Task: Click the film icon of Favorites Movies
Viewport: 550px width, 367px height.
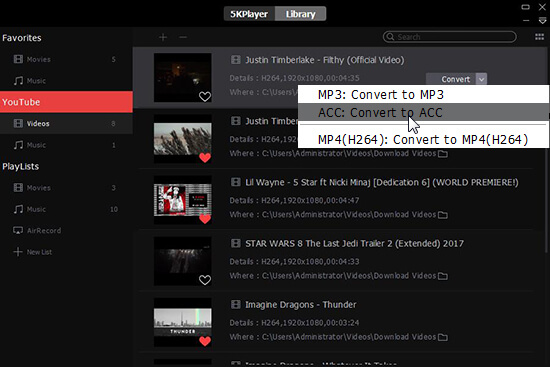Action: click(x=18, y=59)
